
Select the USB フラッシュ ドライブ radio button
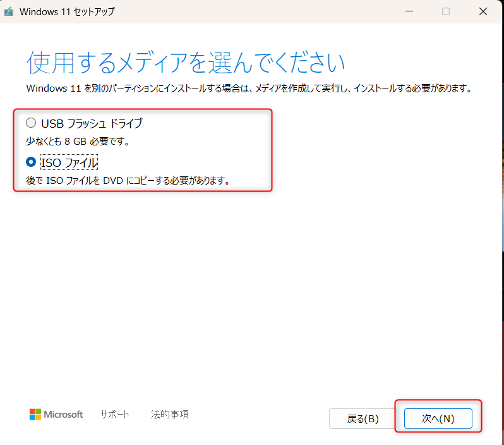(x=31, y=123)
